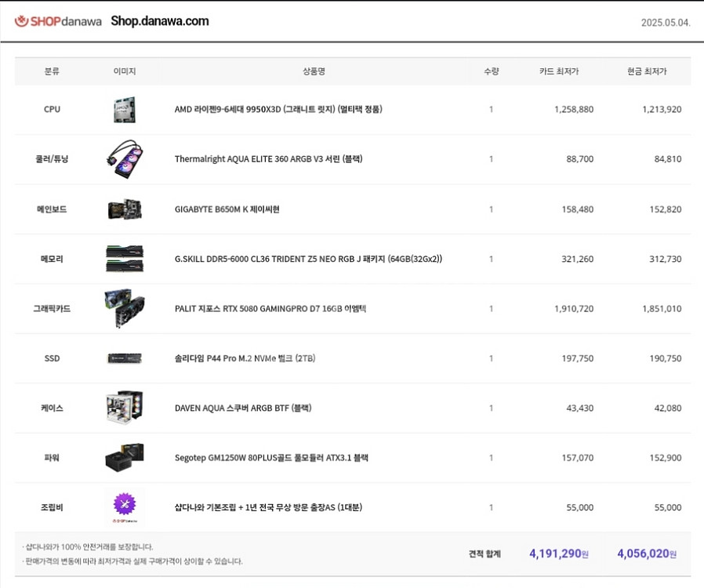Open the GIGABYTE B650M motherboard thumbnail
This screenshot has width=704, height=588.
pos(125,209)
